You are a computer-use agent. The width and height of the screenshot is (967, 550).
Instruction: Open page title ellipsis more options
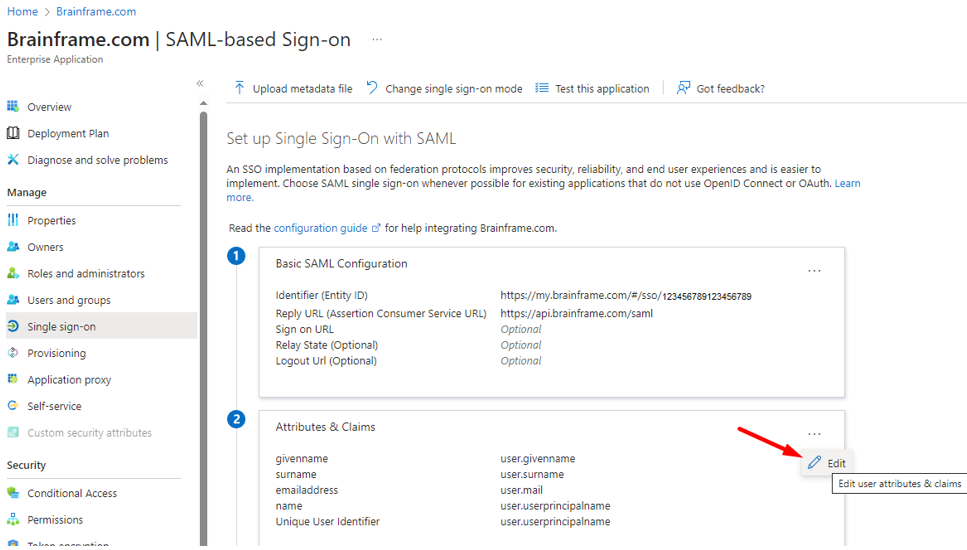click(x=377, y=40)
